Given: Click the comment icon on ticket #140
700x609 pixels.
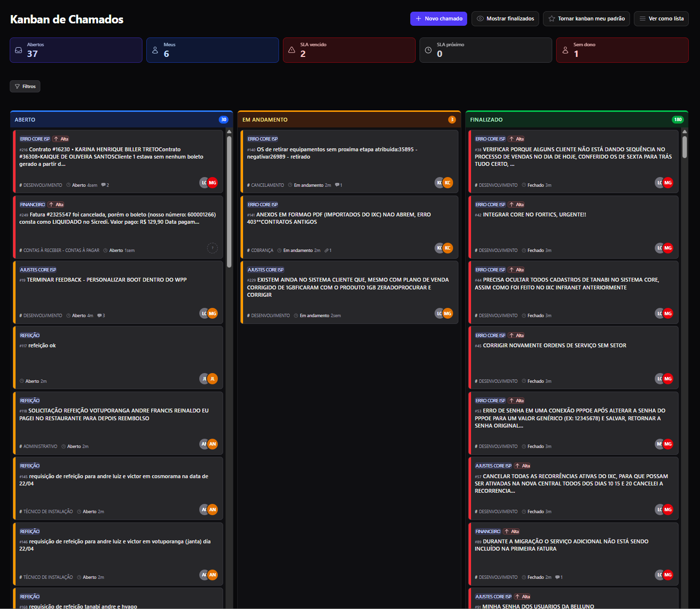Looking at the screenshot, I should pyautogui.click(x=337, y=185).
